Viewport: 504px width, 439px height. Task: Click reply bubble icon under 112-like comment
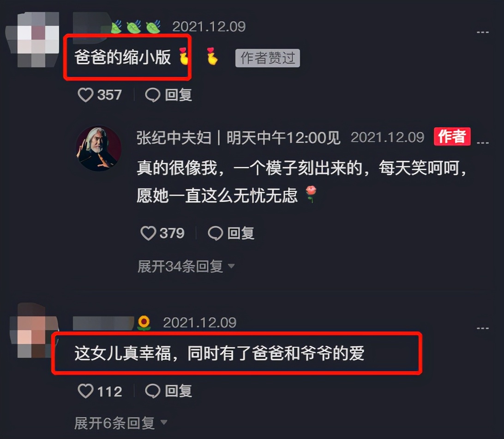click(x=153, y=391)
